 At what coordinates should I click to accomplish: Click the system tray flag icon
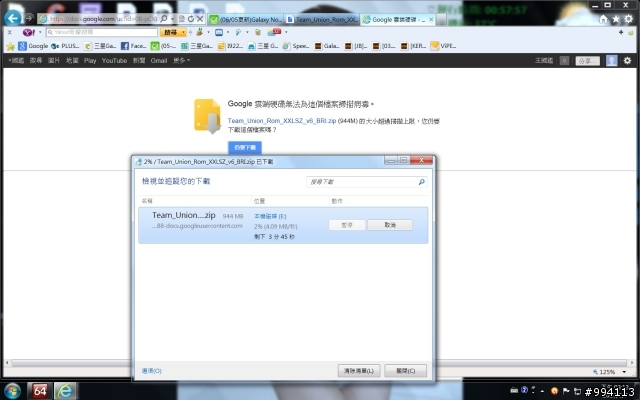coord(566,391)
